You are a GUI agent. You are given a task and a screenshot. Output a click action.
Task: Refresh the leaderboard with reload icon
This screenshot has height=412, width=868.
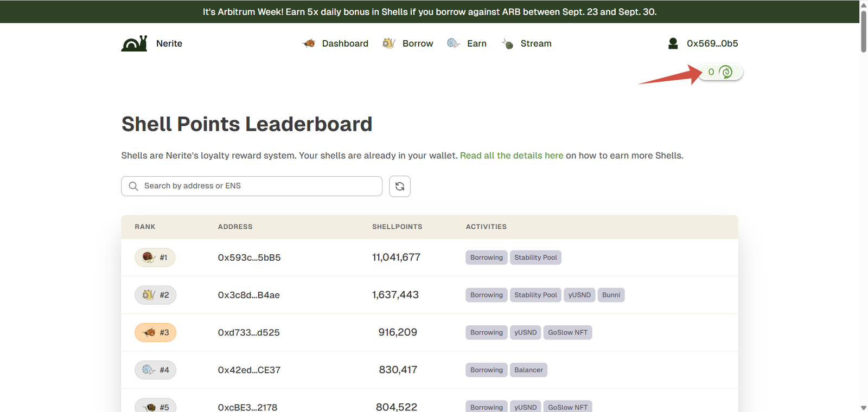pos(400,186)
